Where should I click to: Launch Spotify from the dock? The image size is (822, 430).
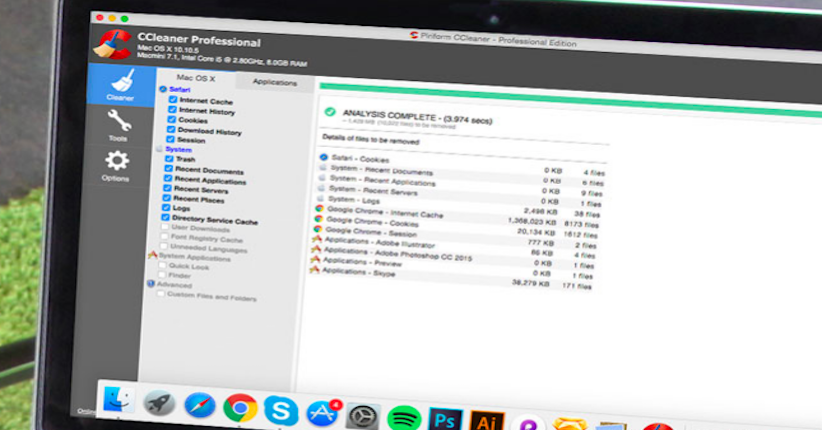[x=400, y=414]
